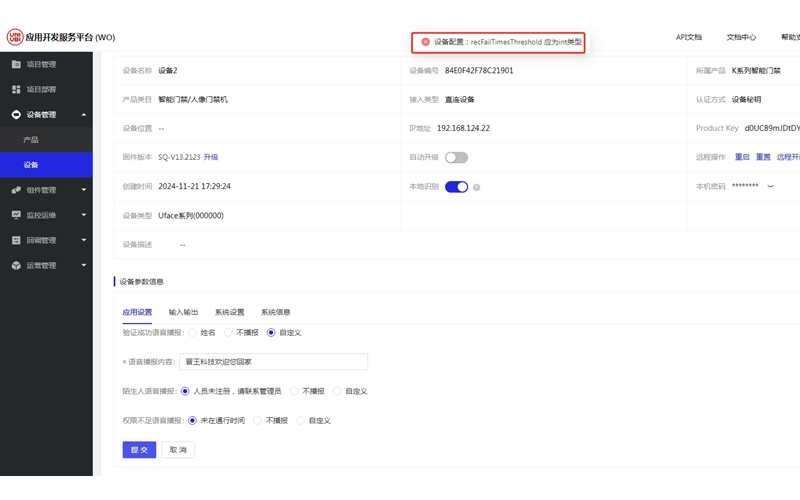Click access type value 直连设备

click(460, 99)
